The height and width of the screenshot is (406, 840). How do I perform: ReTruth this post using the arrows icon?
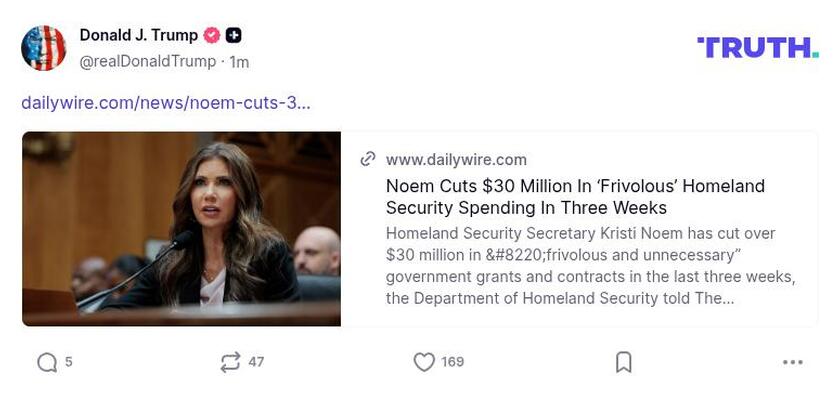coord(230,362)
